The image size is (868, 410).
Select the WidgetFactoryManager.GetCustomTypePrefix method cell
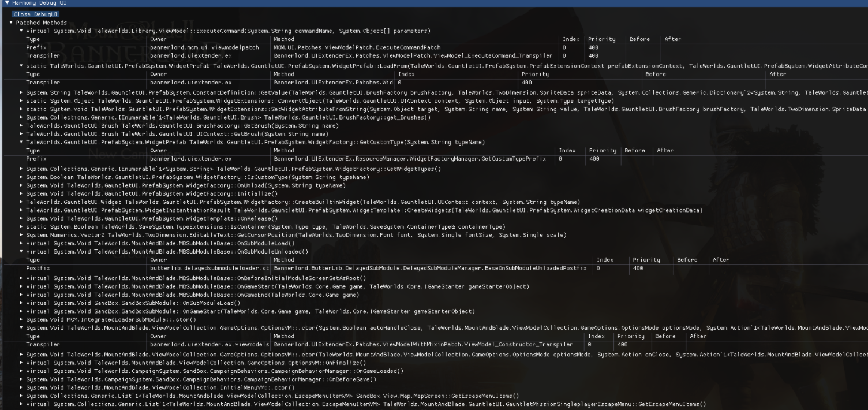(x=411, y=158)
